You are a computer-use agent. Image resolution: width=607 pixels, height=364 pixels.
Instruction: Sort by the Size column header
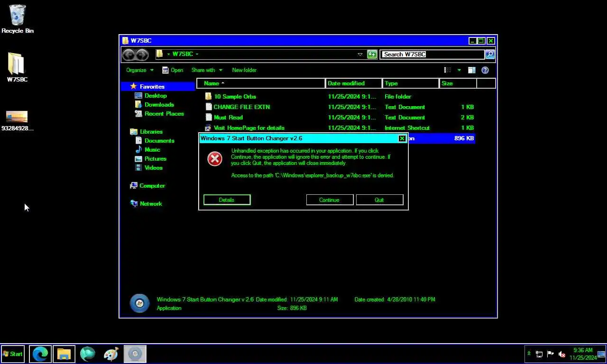pyautogui.click(x=458, y=83)
